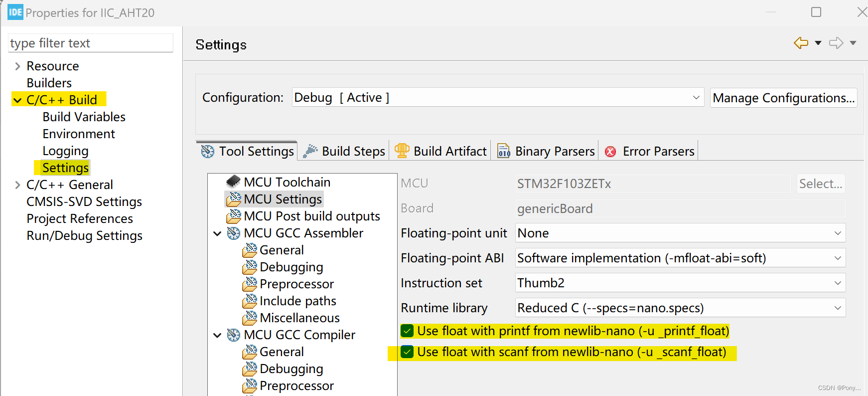The width and height of the screenshot is (868, 396).
Task: Select MCU Post build outputs label
Action: pos(312,216)
